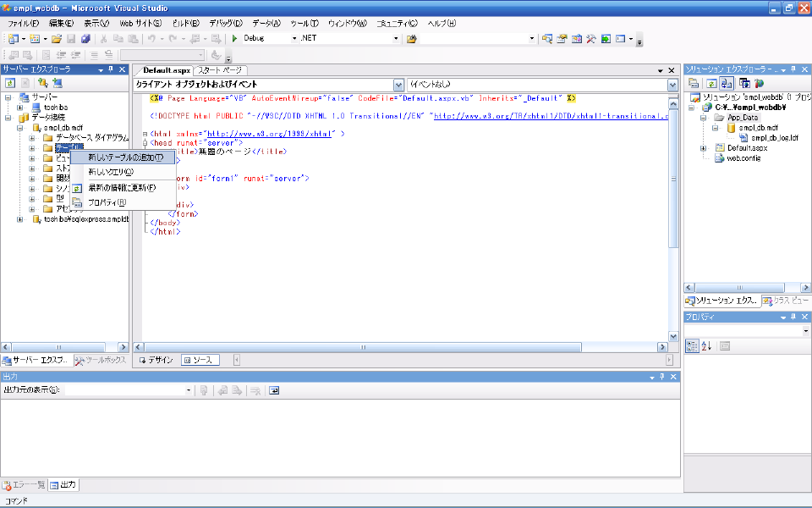Click Toggle Word Wrap icon in Output panel
Screen dimensions: 812x508
[274, 390]
